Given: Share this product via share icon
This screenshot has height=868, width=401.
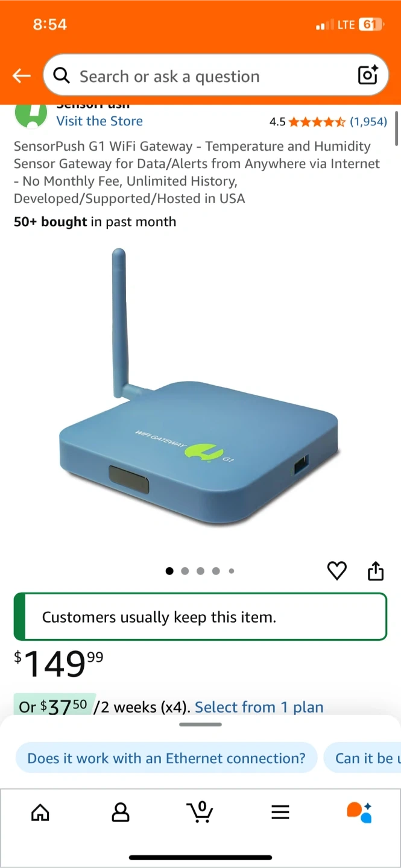Looking at the screenshot, I should pos(376,571).
